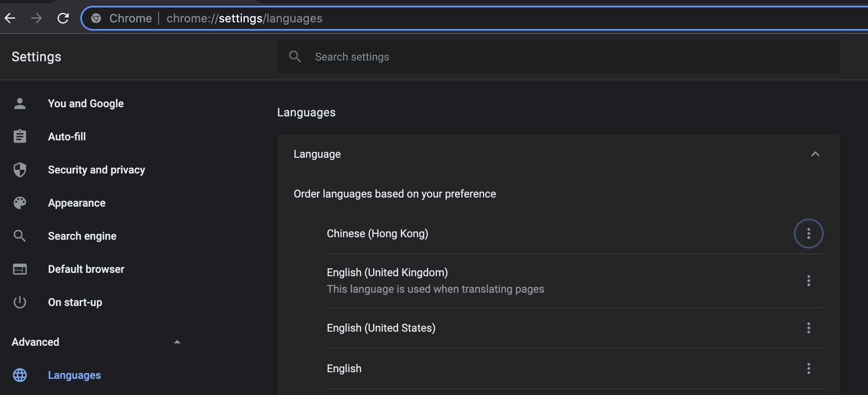Image resolution: width=868 pixels, height=395 pixels.
Task: Click the browser forward arrow
Action: [x=36, y=18]
